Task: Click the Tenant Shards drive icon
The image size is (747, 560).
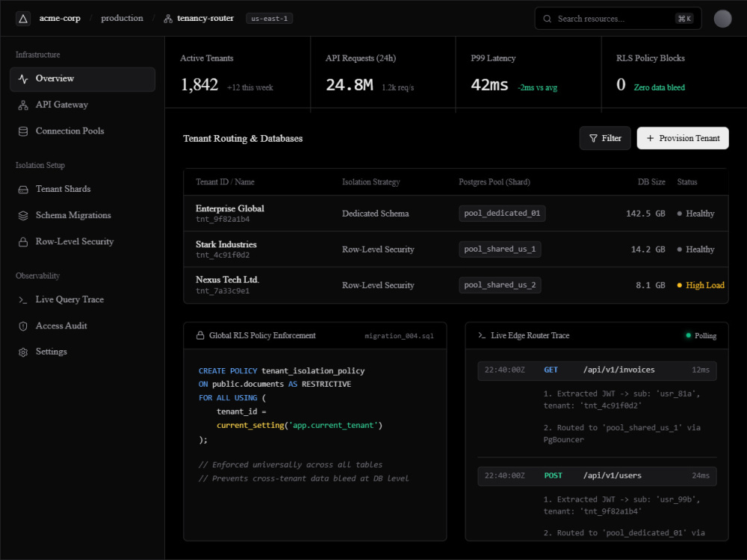Action: pyautogui.click(x=23, y=190)
